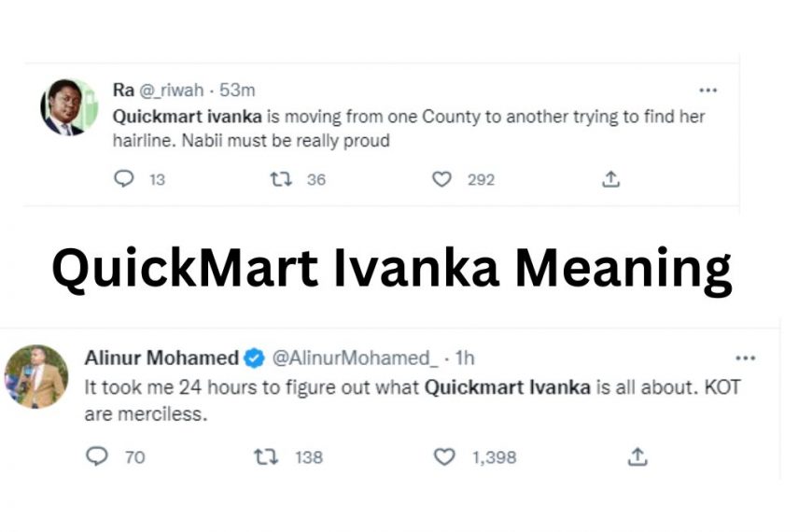Image resolution: width=812 pixels, height=532 pixels.
Task: Like Ra's tweet with 292 likes
Action: point(442,179)
